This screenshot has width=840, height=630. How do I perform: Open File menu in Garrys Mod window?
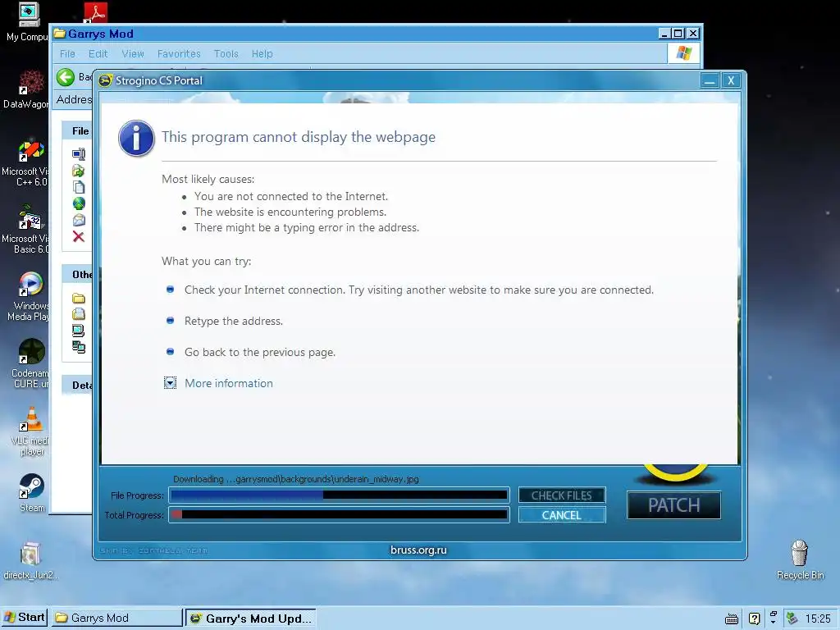pyautogui.click(x=67, y=54)
